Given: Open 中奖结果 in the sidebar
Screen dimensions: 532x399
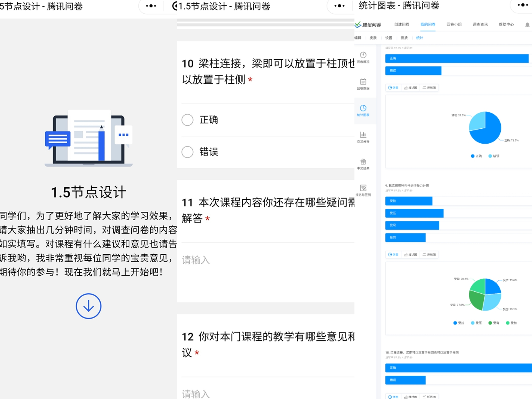Looking at the screenshot, I should 363,164.
